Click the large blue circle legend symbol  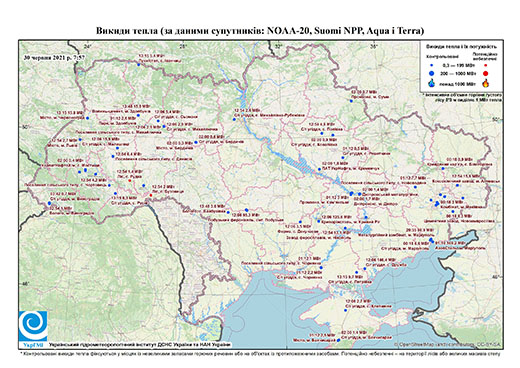pos(432,73)
